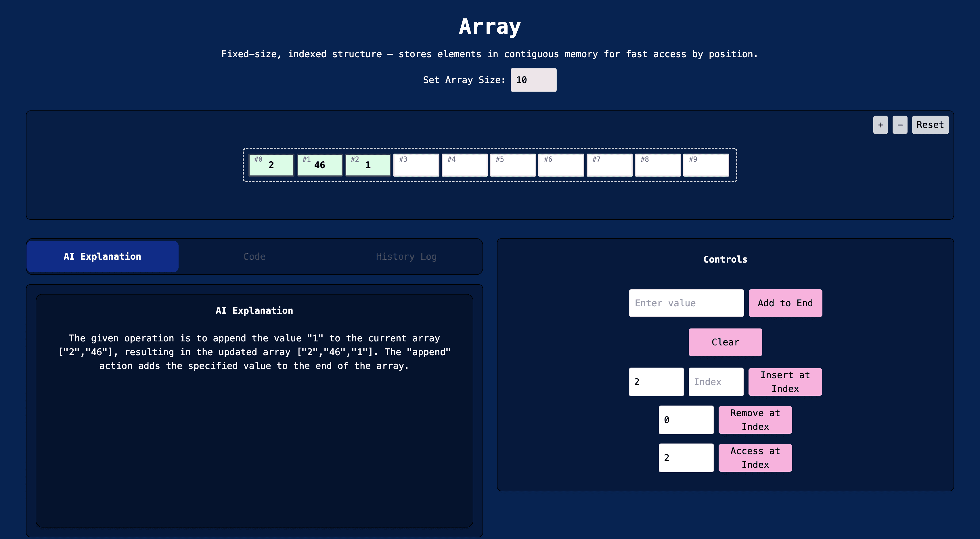Click Remove at Index button
Image resolution: width=980 pixels, height=539 pixels.
(755, 420)
